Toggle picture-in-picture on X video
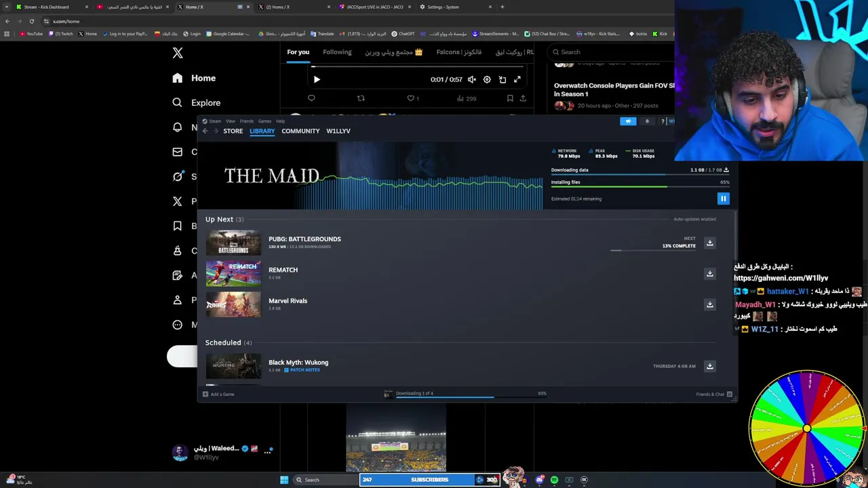The width and height of the screenshot is (868, 488). click(x=502, y=79)
